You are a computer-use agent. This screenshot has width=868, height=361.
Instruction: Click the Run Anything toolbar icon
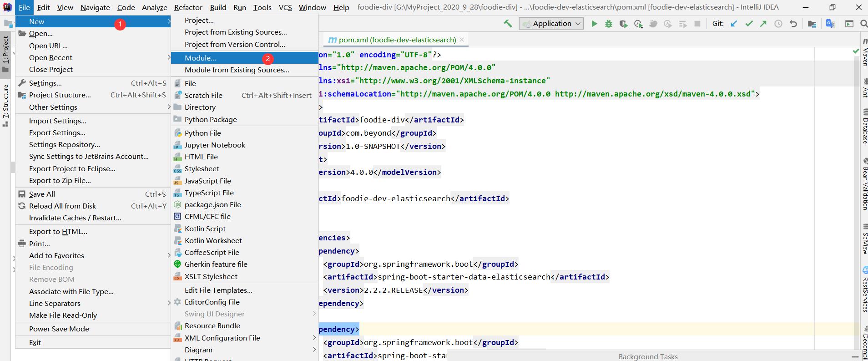click(x=849, y=24)
